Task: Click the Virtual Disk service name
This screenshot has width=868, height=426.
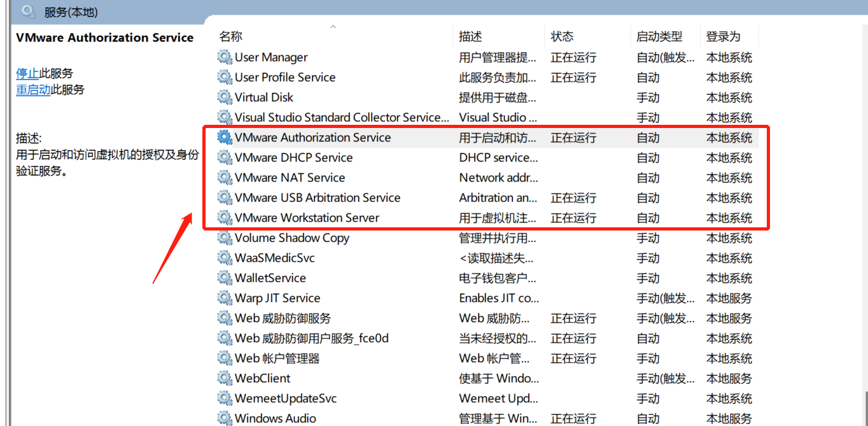Action: tap(264, 97)
